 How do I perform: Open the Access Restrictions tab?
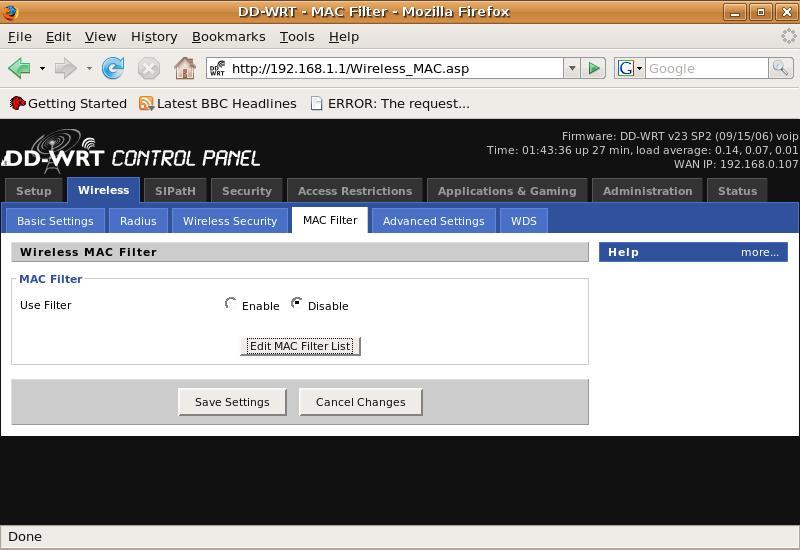[x=355, y=190]
